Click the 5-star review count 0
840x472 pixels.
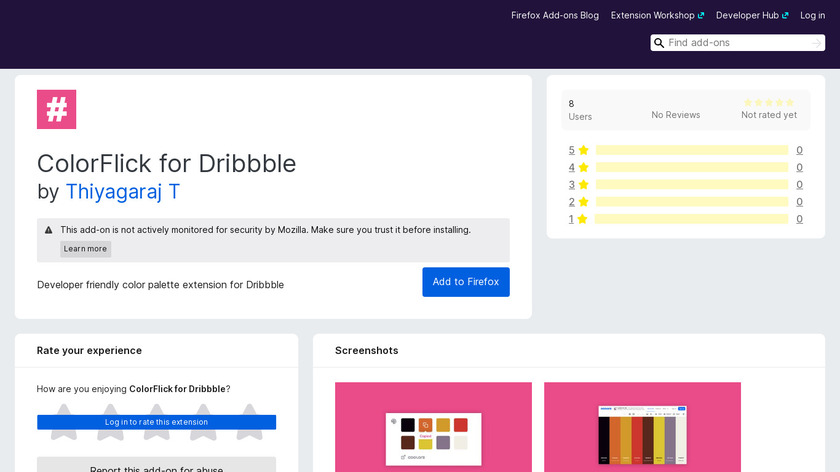click(x=799, y=150)
